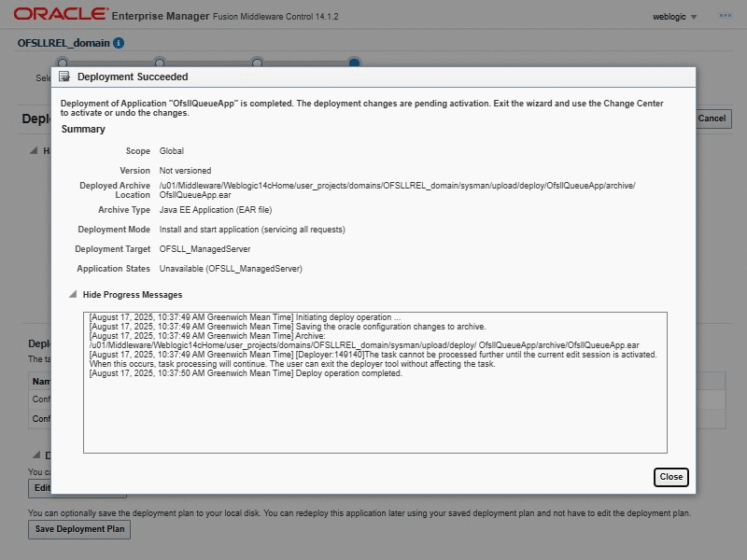Click the Oracle logo
This screenshot has width=747, height=560.
tap(58, 15)
